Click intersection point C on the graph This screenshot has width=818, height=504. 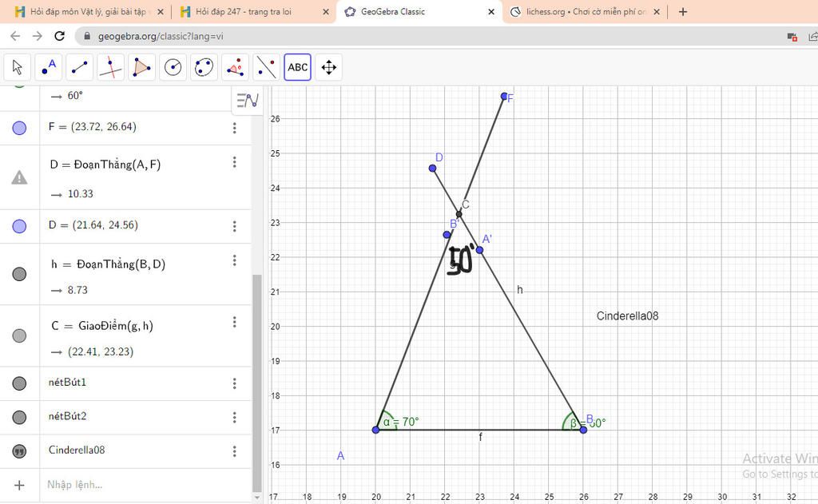(x=459, y=214)
